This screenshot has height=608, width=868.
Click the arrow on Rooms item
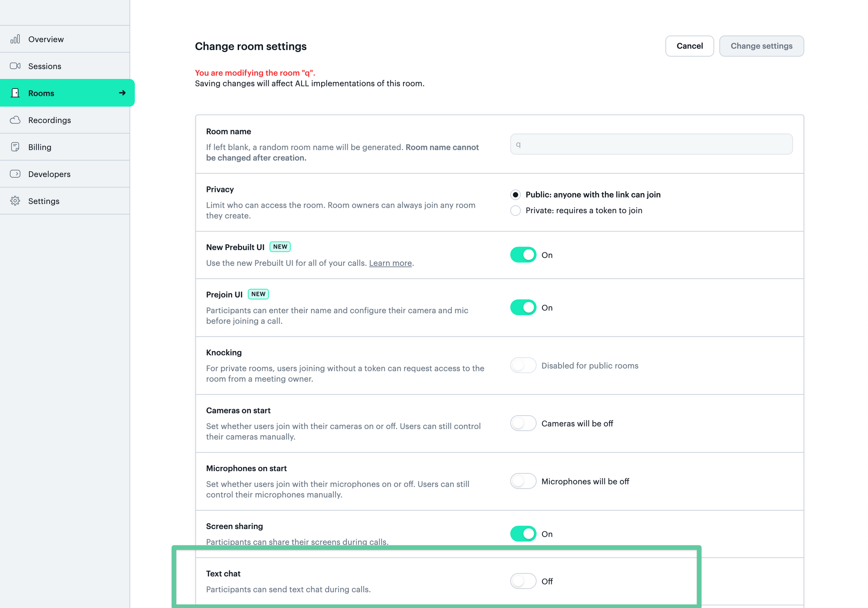pos(122,93)
